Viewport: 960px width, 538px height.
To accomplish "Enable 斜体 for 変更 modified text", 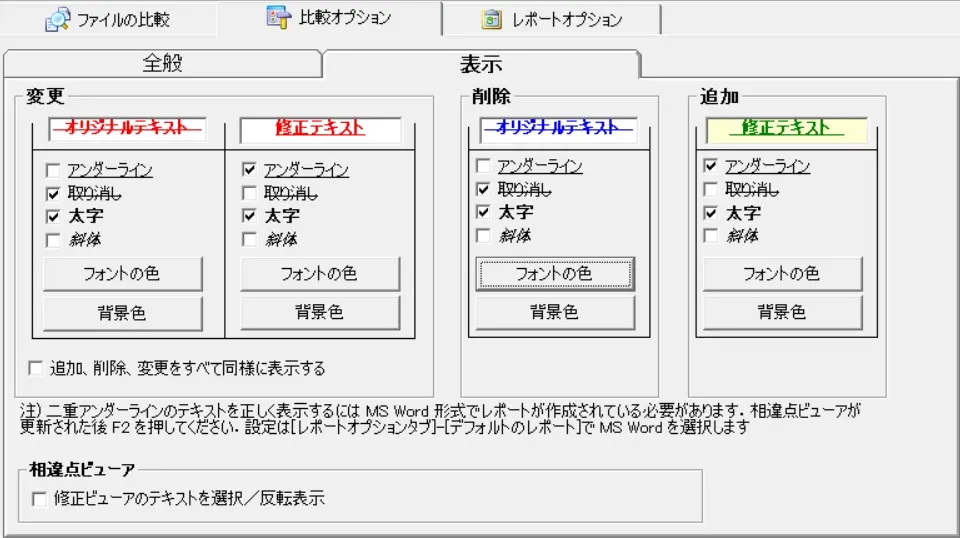I will click(249, 239).
